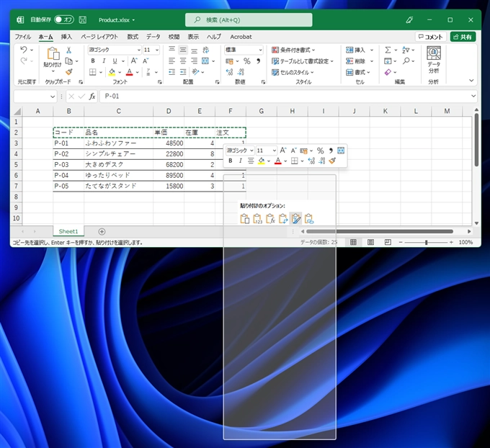
Task: Select paste values option (123 icon)
Action: (257, 219)
